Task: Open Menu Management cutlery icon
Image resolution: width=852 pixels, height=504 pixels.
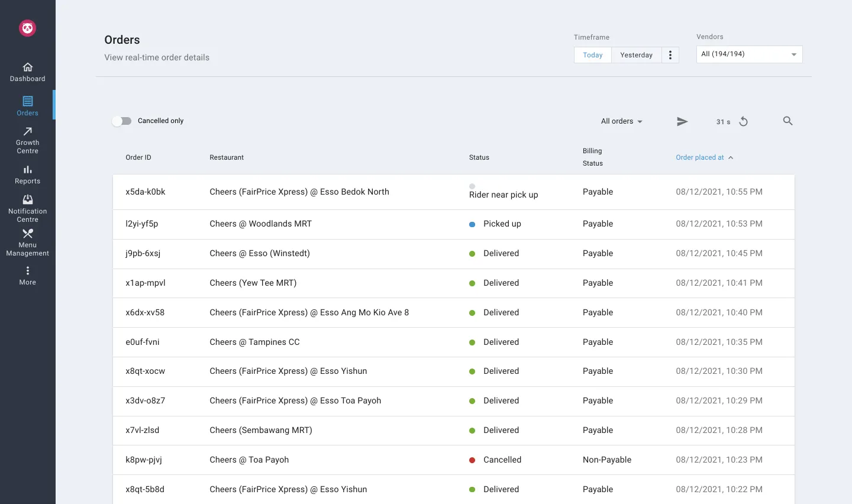Action: (x=27, y=234)
